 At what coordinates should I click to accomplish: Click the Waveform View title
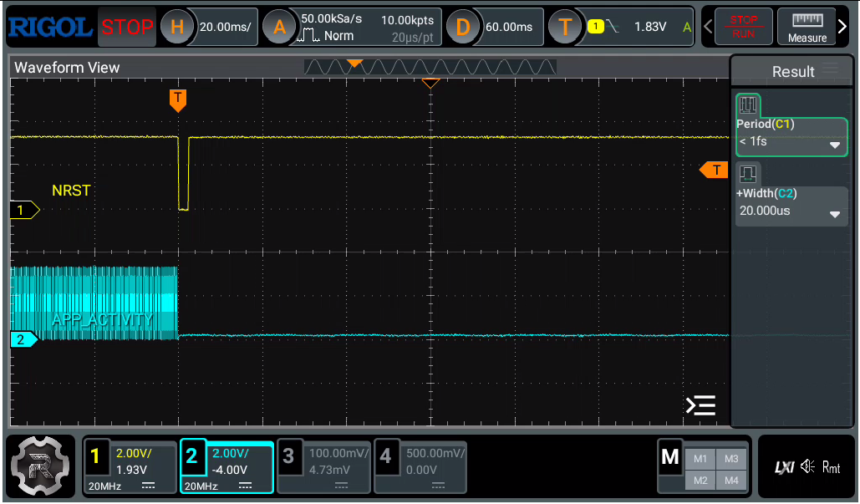click(x=67, y=68)
